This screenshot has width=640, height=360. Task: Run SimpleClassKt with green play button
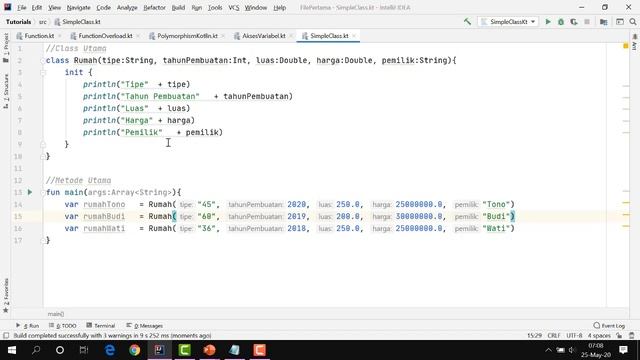548,22
